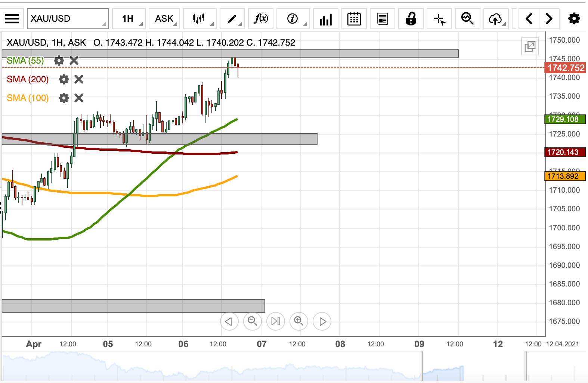Open the magnifier pattern search tool
The width and height of the screenshot is (588, 383).
[x=467, y=19]
